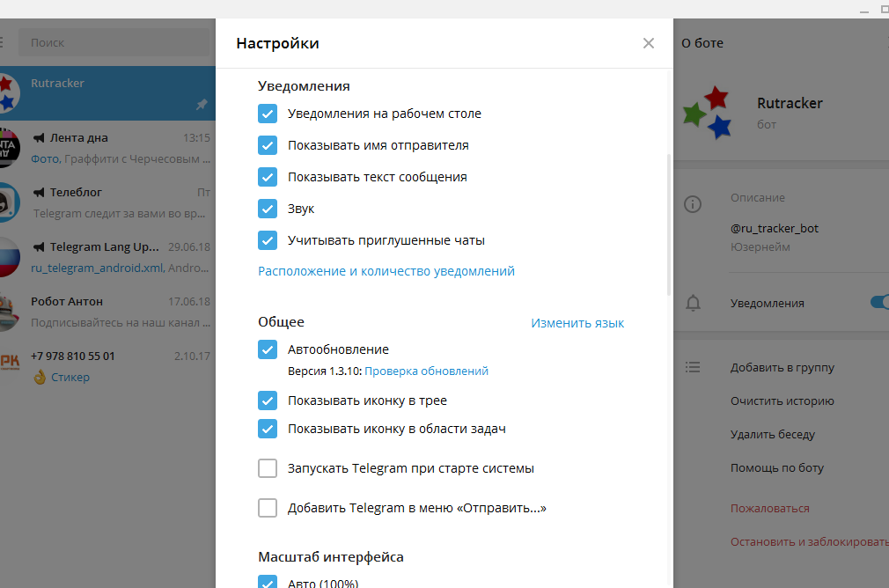This screenshot has width=889, height=588.
Task: Click the Изменить язык link
Action: (577, 323)
